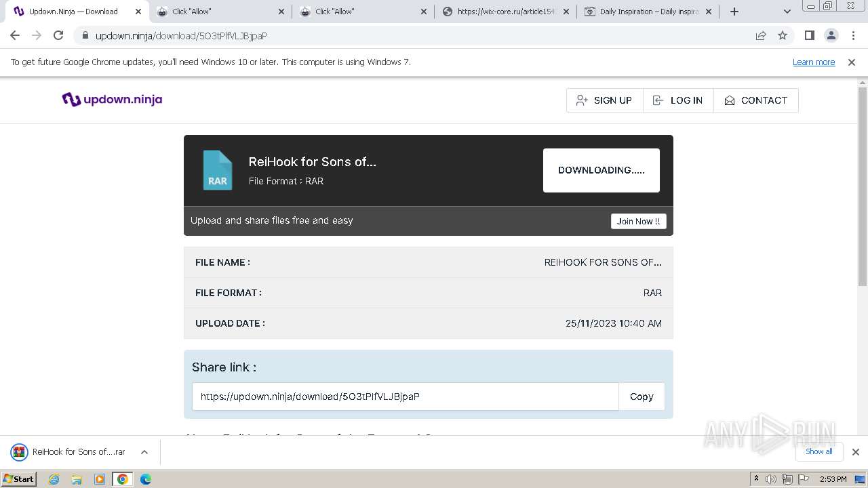
Task: Click the network tray icon
Action: point(787,479)
